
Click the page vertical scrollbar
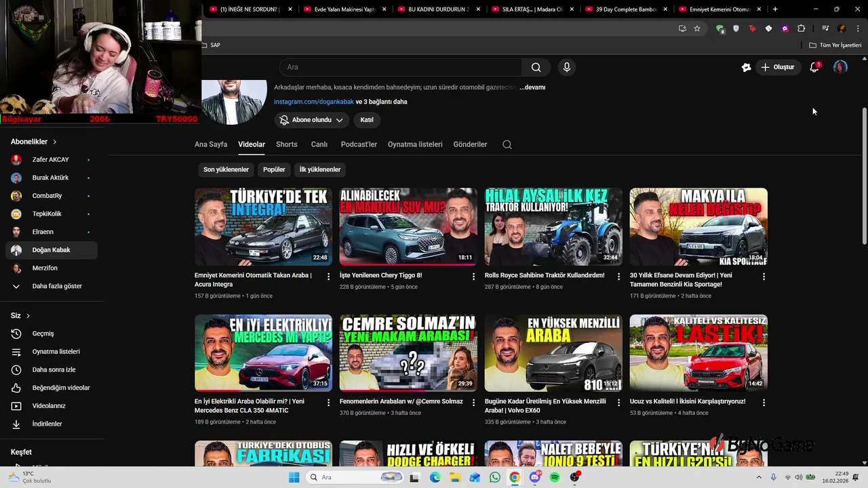pos(864,176)
